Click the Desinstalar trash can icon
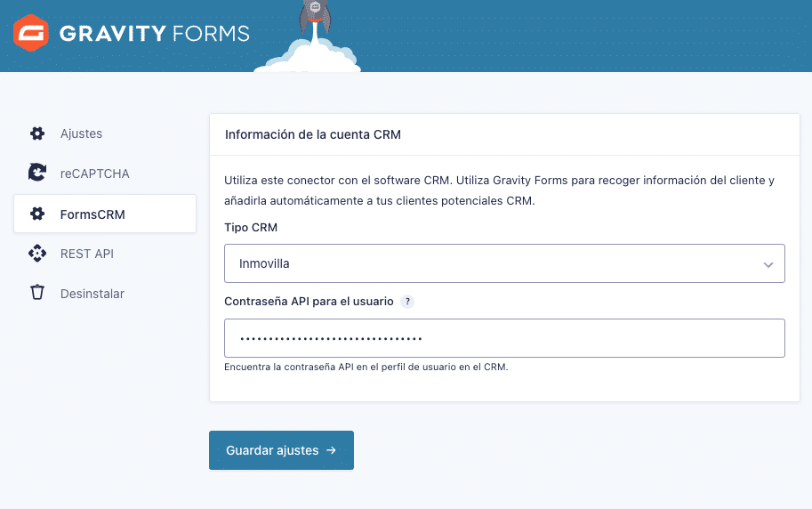Image resolution: width=812 pixels, height=509 pixels. (37, 293)
